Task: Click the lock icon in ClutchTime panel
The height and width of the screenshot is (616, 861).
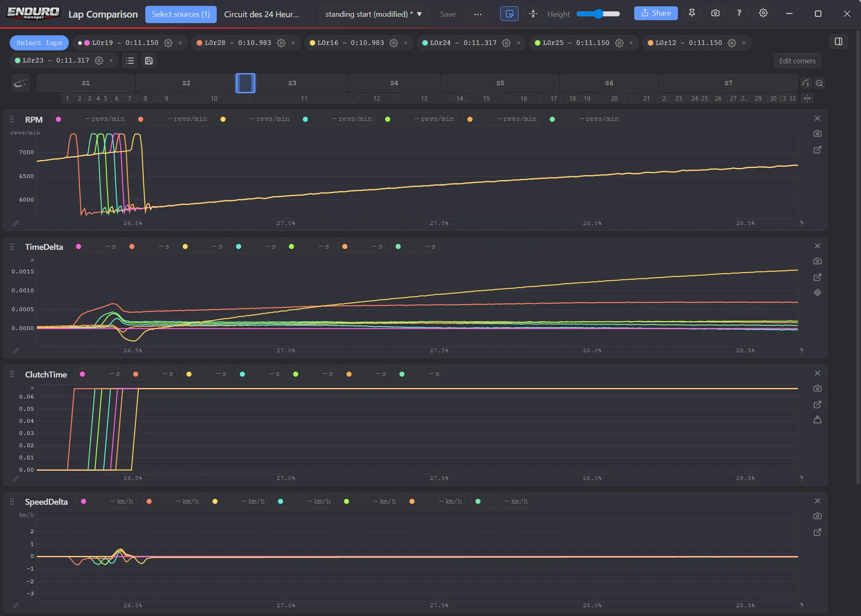Action: pos(817,420)
